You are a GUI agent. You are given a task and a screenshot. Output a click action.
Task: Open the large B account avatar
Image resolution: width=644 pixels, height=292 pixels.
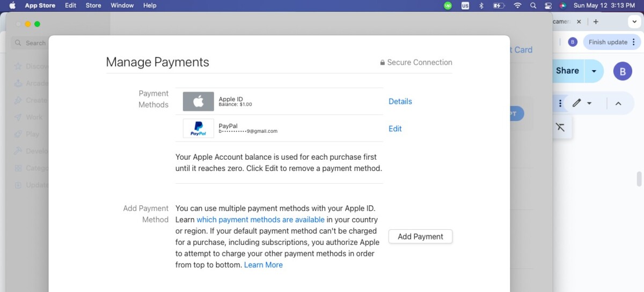tap(623, 71)
